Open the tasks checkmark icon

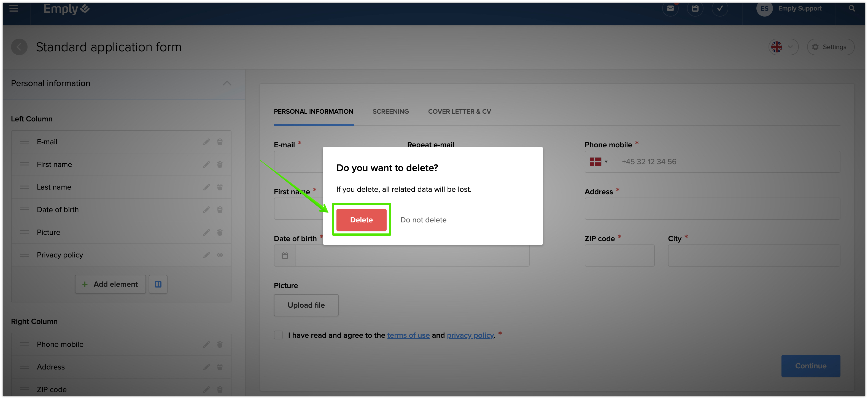tap(719, 9)
